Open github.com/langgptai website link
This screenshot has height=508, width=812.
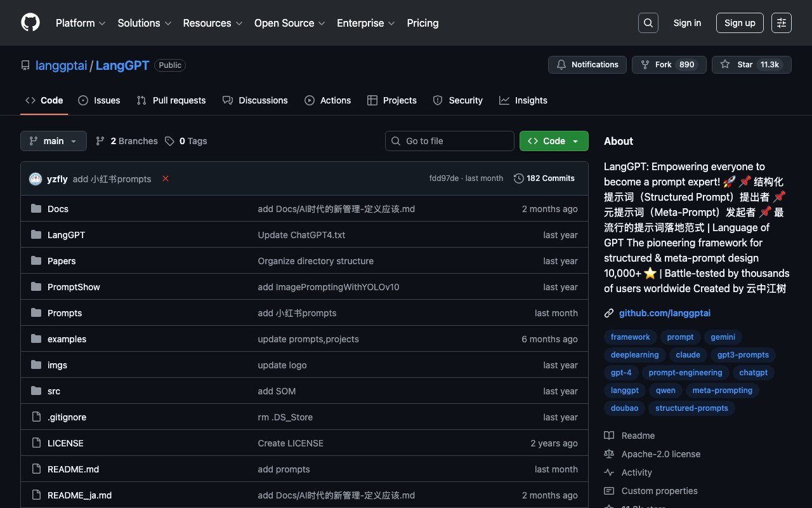pyautogui.click(x=664, y=313)
